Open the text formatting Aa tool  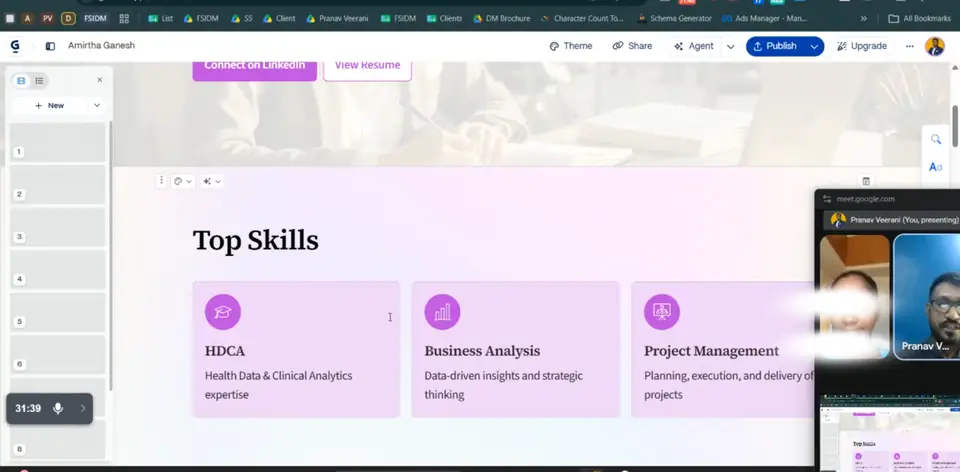coord(936,167)
